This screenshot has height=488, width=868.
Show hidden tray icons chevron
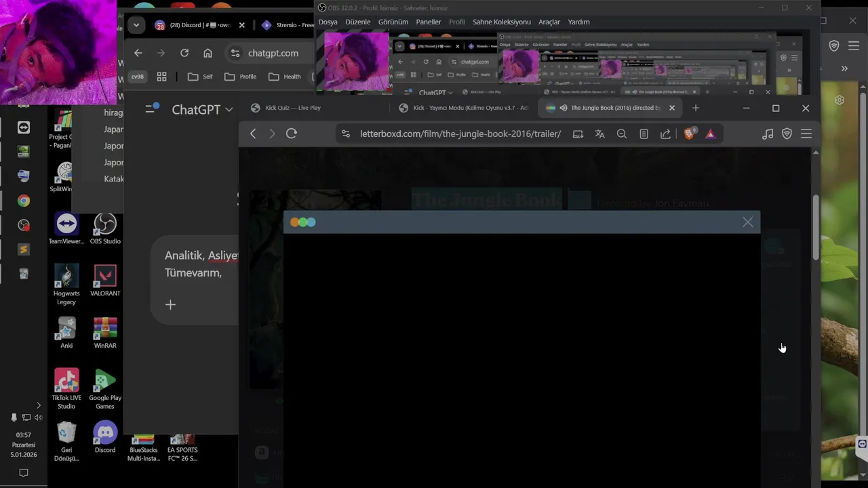[38, 405]
